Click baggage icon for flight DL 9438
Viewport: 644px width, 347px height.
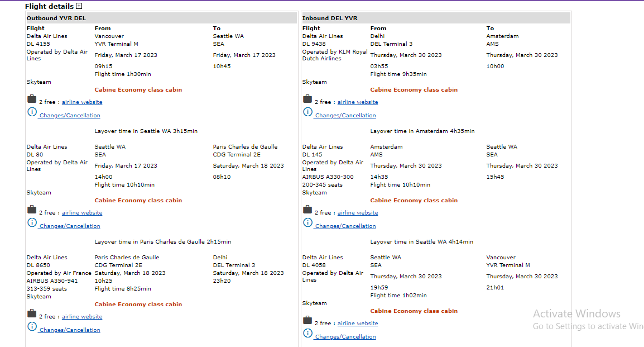[x=307, y=99]
